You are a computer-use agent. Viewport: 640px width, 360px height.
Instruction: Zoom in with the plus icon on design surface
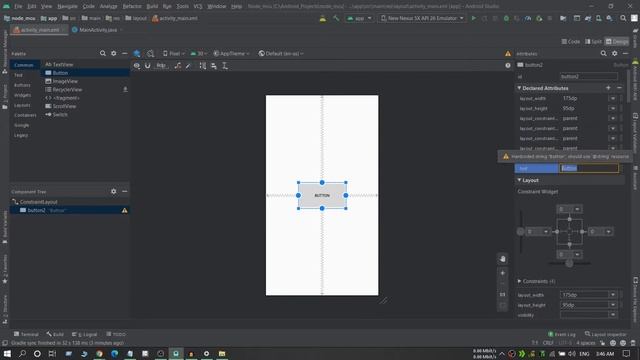(x=502, y=273)
